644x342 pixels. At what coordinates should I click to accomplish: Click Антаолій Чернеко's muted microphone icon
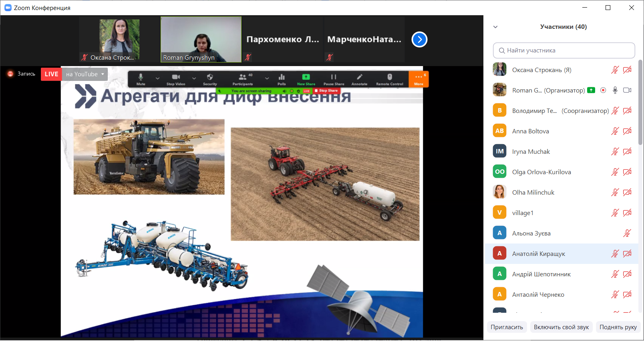(615, 294)
